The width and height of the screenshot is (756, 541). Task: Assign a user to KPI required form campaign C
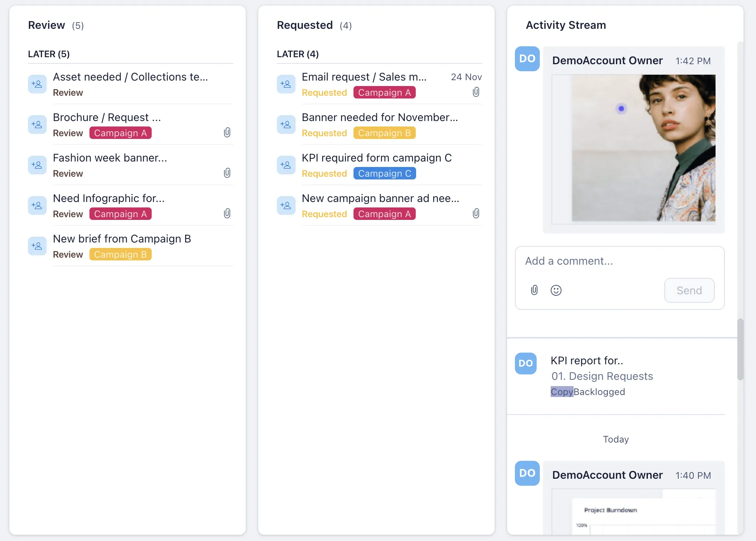[286, 165]
